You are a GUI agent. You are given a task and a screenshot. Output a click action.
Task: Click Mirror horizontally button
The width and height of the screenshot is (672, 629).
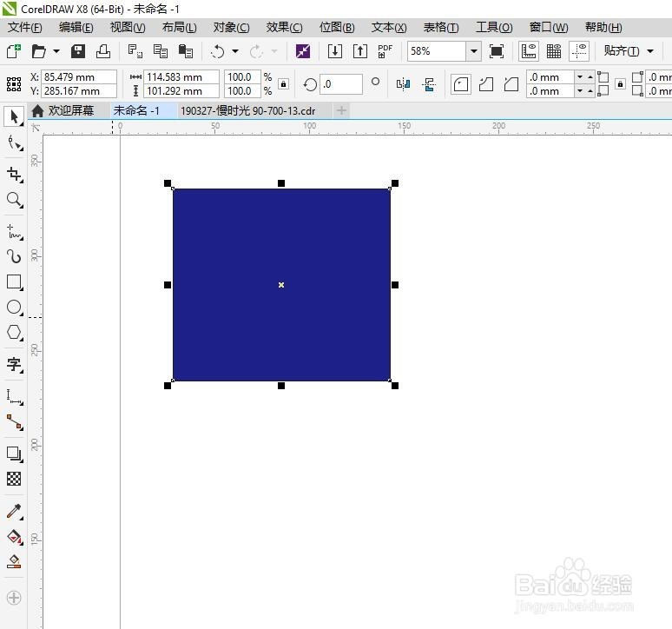tap(403, 84)
